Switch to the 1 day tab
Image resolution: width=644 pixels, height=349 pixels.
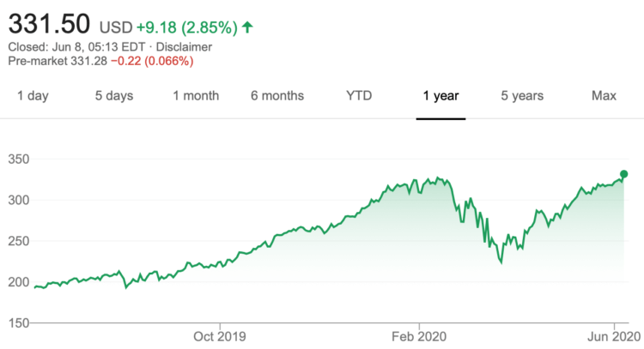coord(33,95)
